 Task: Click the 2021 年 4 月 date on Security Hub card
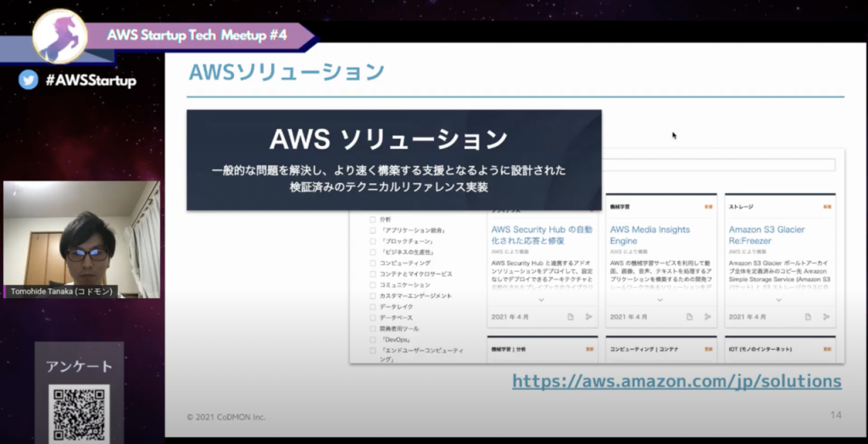click(509, 317)
